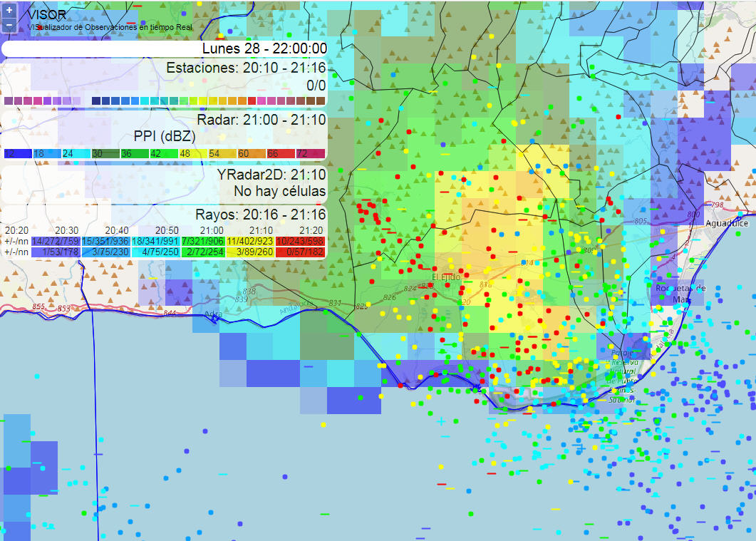756x541 pixels.
Task: Click the El Ejido map label
Action: pyautogui.click(x=447, y=277)
